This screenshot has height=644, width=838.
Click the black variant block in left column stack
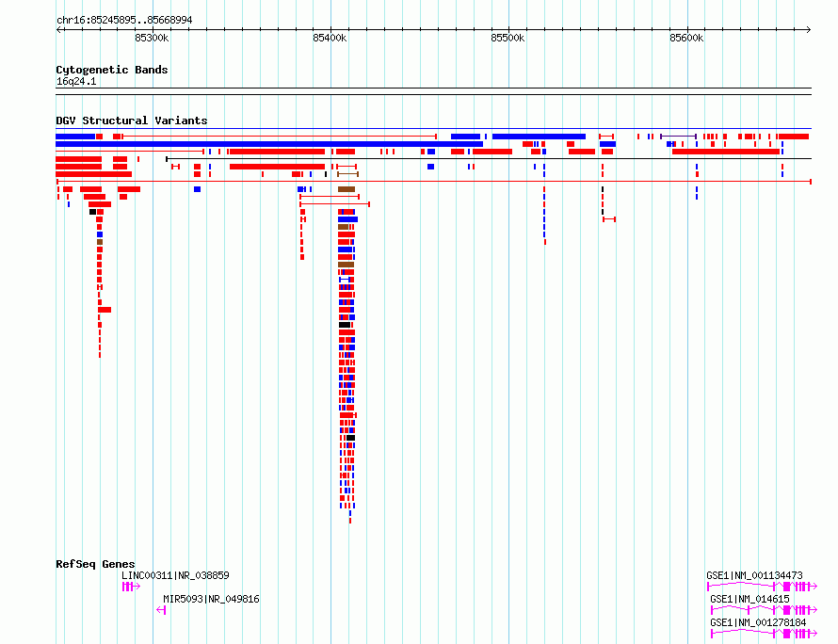coord(92,212)
